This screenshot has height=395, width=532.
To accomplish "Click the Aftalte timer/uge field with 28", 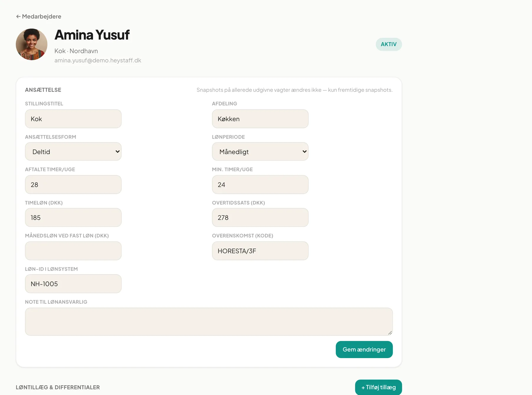I will point(73,185).
